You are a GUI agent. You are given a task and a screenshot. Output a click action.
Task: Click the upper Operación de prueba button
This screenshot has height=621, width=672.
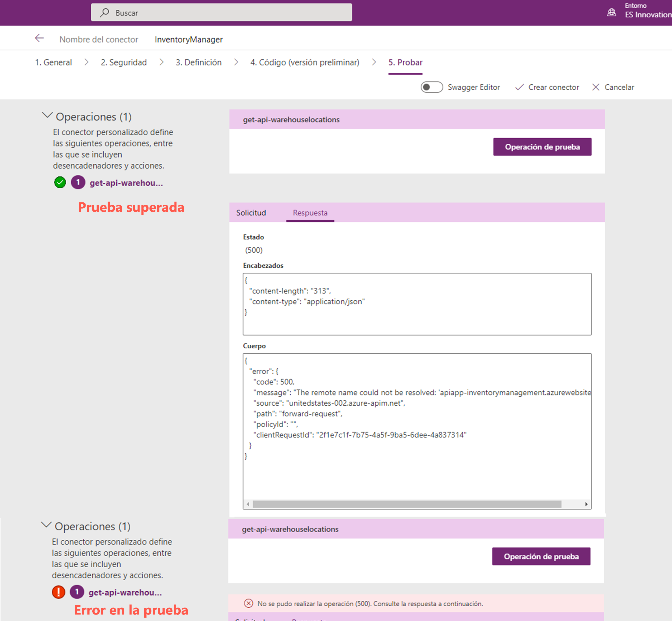542,147
